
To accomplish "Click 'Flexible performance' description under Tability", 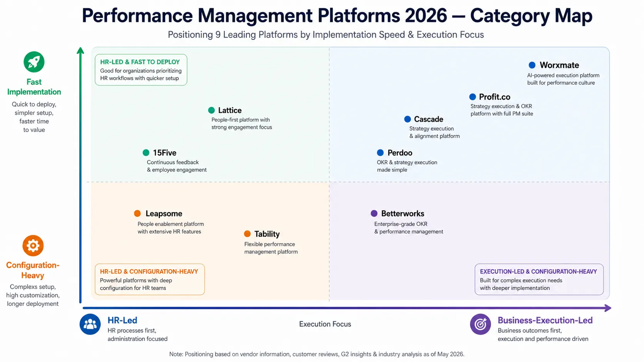I will click(x=270, y=244).
